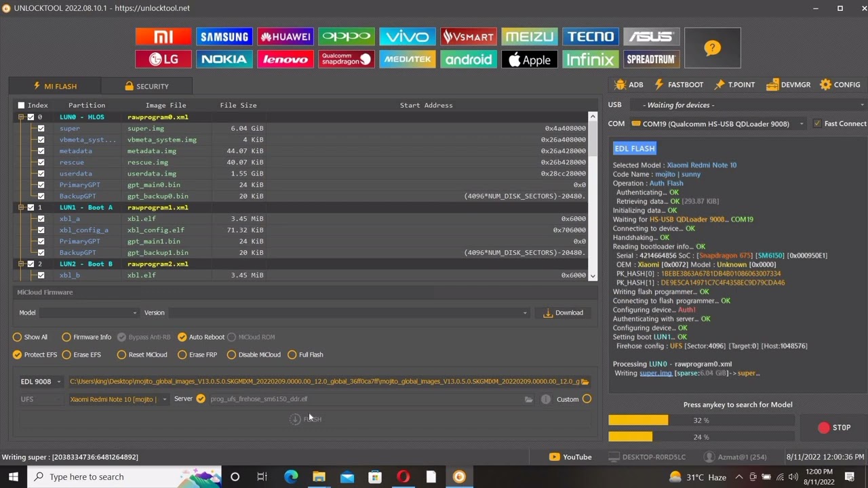Screen dimensions: 868x488
Task: Select the Vsmart brand logo
Action: pyautogui.click(x=469, y=37)
